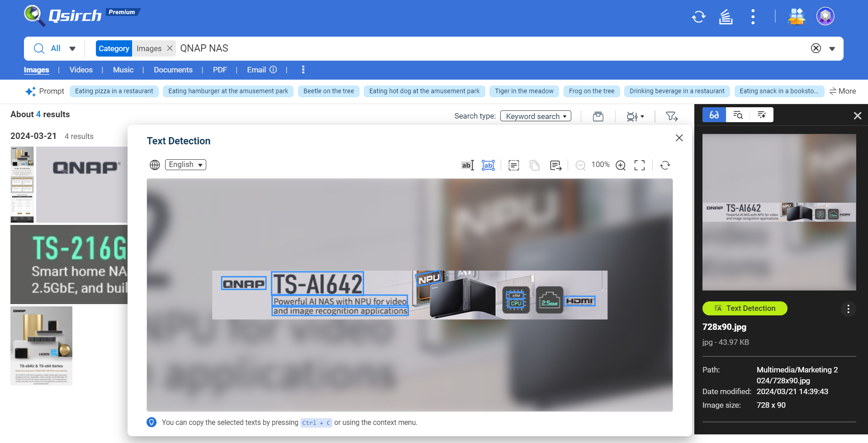
Task: Remove the Images category filter
Action: click(x=170, y=48)
